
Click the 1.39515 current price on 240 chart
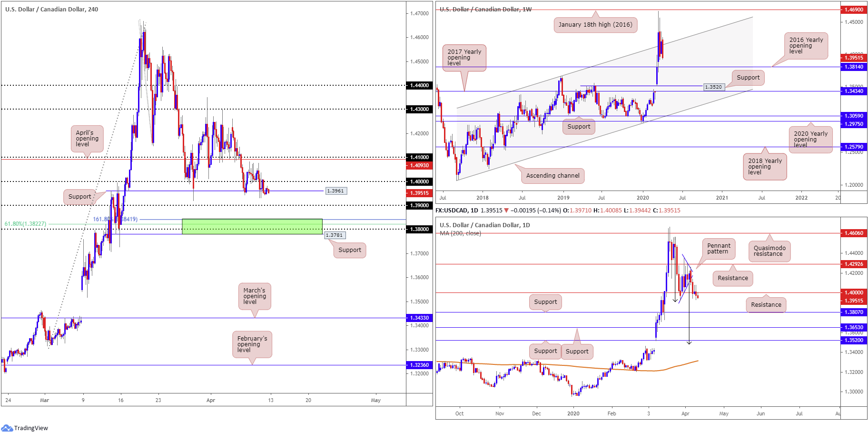[419, 193]
